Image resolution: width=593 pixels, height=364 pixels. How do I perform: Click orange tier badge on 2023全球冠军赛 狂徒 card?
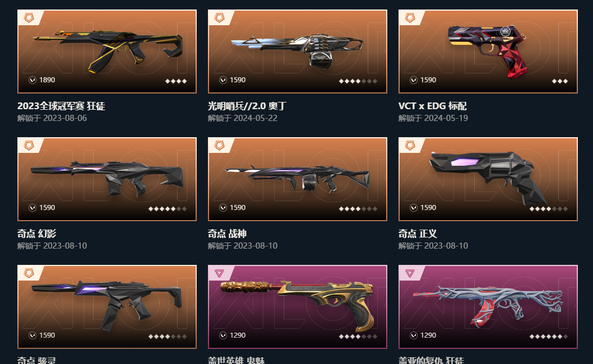click(x=29, y=17)
